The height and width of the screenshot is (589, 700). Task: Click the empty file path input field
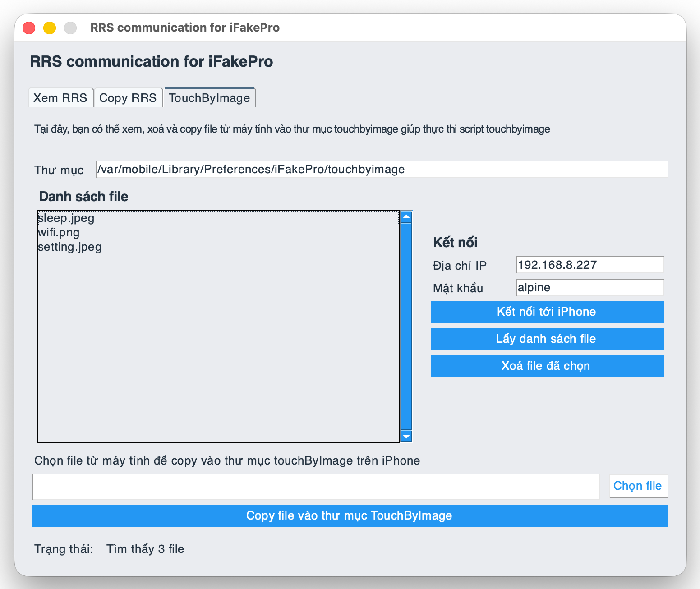pos(316,487)
